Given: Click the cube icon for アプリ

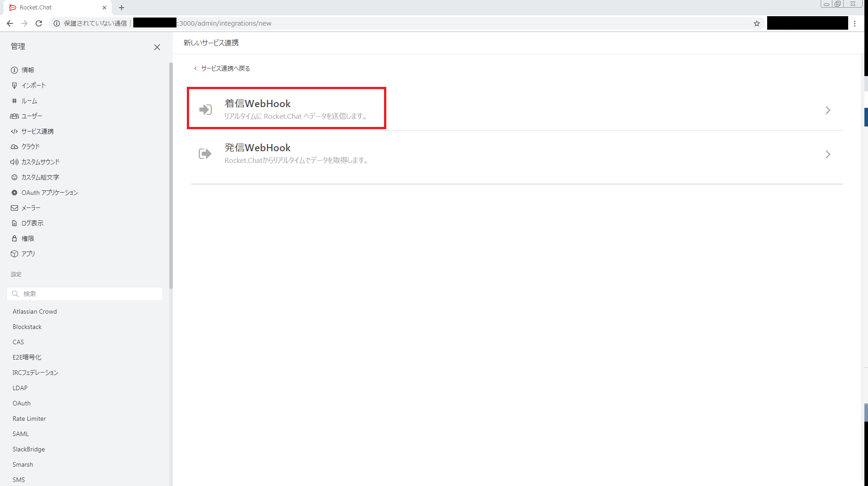Looking at the screenshot, I should click(x=14, y=254).
